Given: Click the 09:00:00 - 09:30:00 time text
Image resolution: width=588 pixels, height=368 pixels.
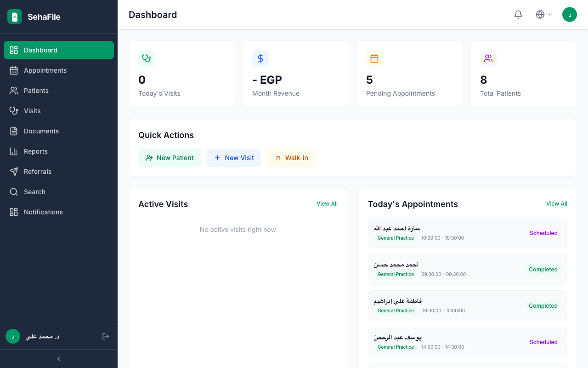Looking at the screenshot, I should coord(443,274).
